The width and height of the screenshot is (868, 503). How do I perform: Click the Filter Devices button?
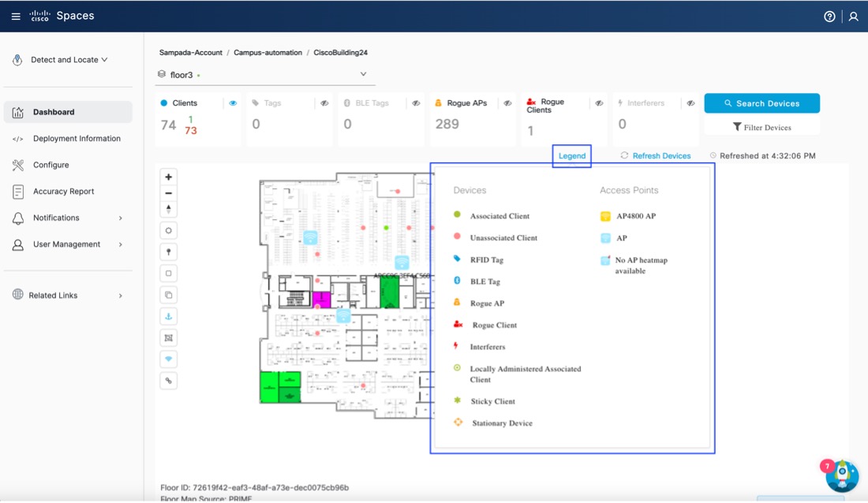pyautogui.click(x=761, y=127)
